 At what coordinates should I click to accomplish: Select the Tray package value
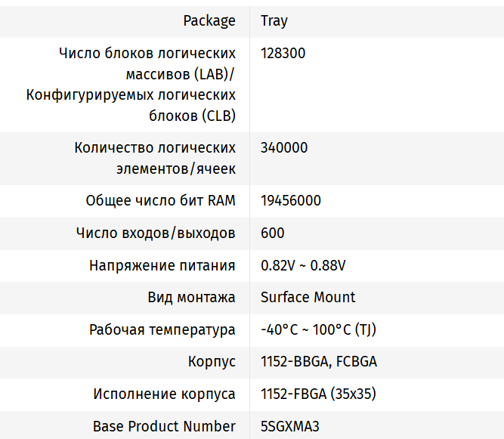(x=274, y=20)
